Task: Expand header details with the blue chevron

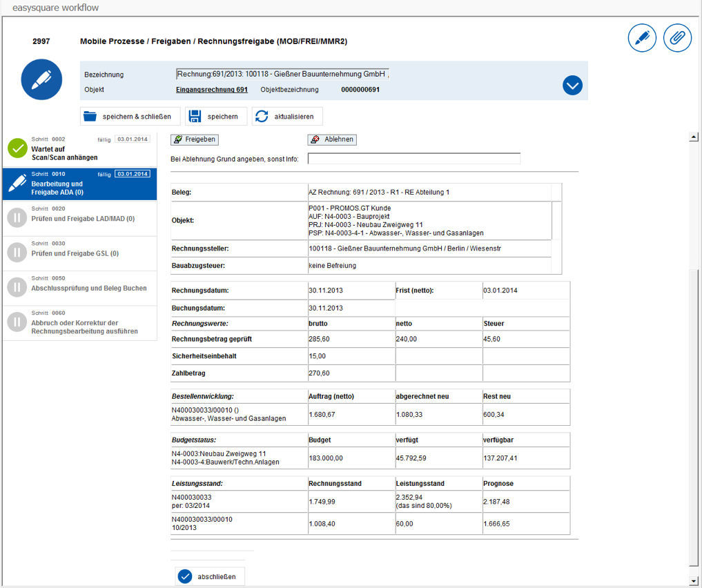Action: point(572,85)
